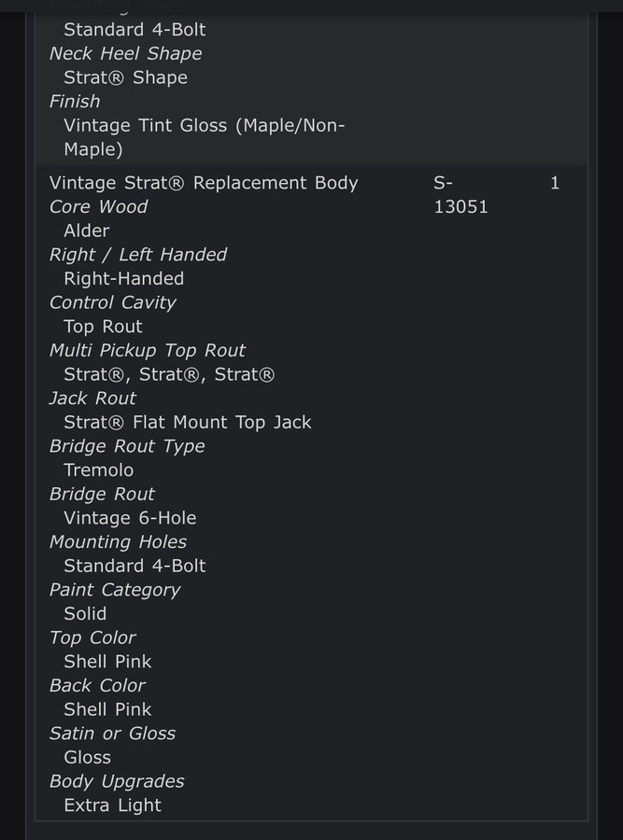Click the Strat® Flat Mount Top Jack value
Screen dimensions: 623x840
pos(187,422)
